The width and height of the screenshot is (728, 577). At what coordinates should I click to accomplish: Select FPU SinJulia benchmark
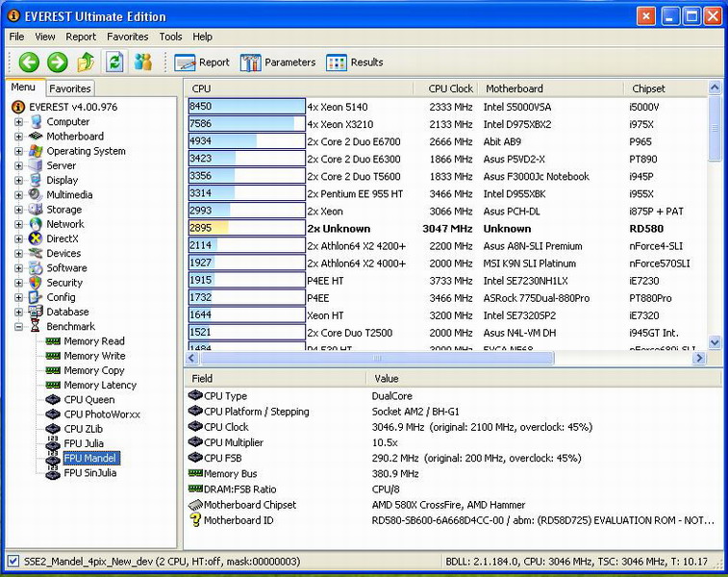pyautogui.click(x=90, y=473)
